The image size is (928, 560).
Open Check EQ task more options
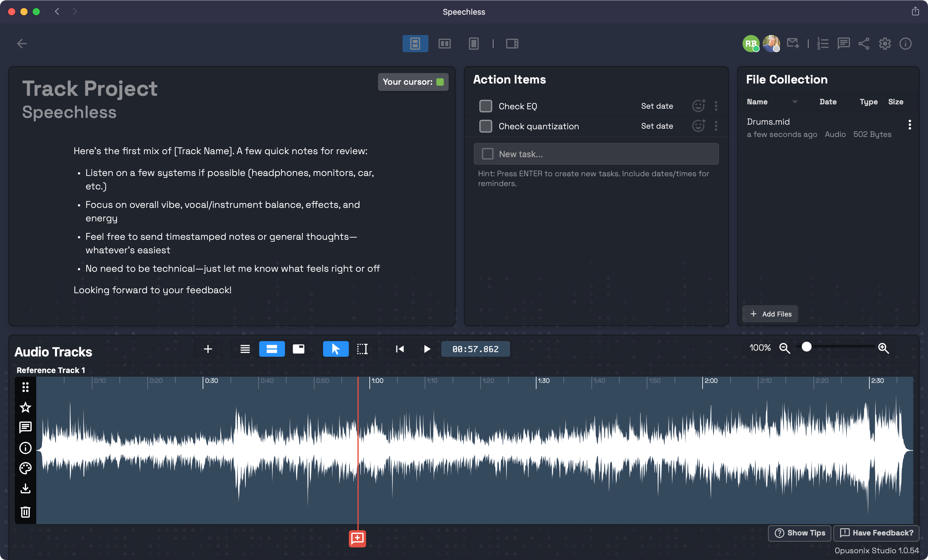pos(716,106)
